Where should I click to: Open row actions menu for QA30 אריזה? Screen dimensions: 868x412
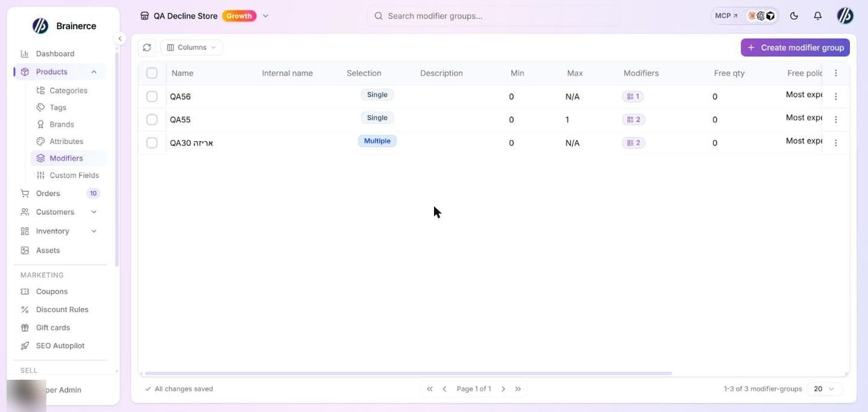pyautogui.click(x=835, y=143)
